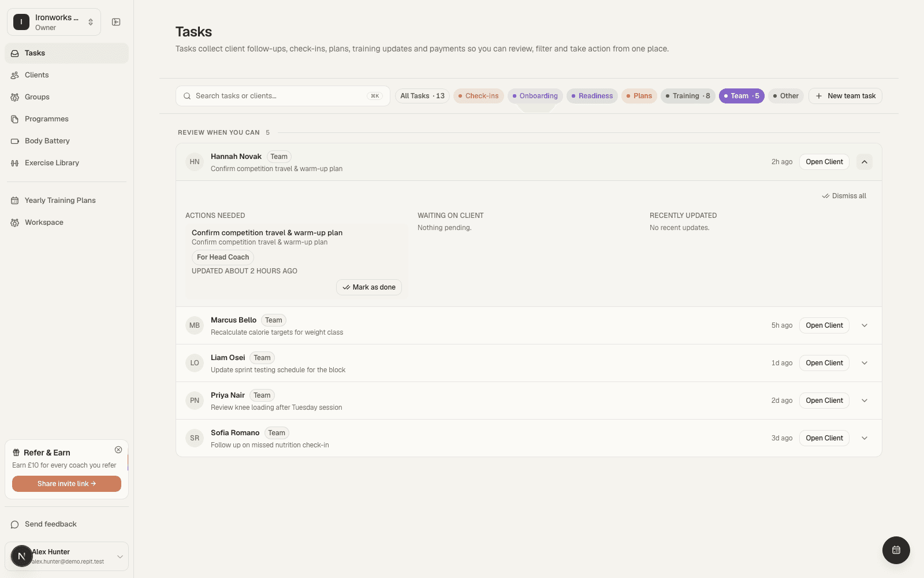Click Priya Nair's PN avatar
924x578 pixels.
195,401
